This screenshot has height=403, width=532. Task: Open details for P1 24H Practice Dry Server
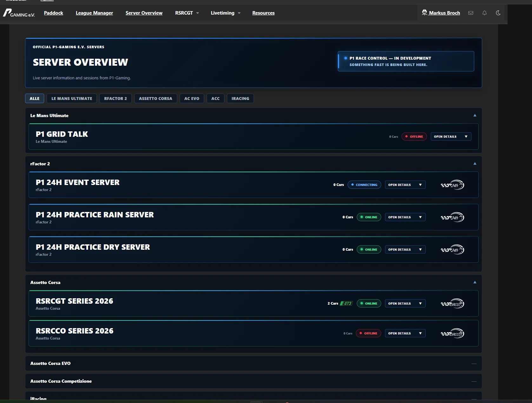pyautogui.click(x=405, y=249)
